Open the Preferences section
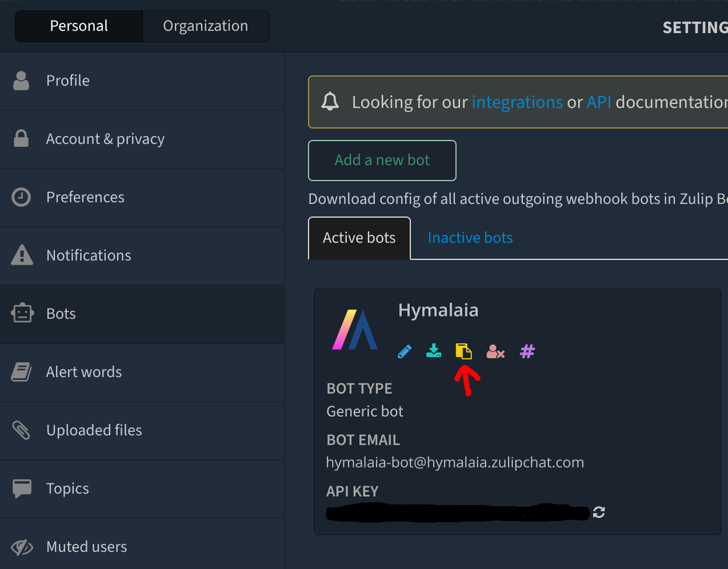 click(142, 197)
